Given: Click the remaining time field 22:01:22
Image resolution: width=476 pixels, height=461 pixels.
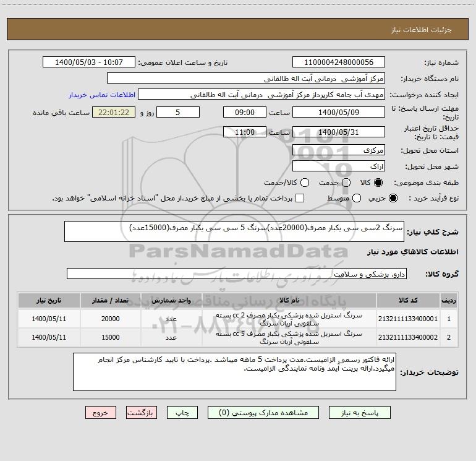Looking at the screenshot, I should tap(114, 112).
